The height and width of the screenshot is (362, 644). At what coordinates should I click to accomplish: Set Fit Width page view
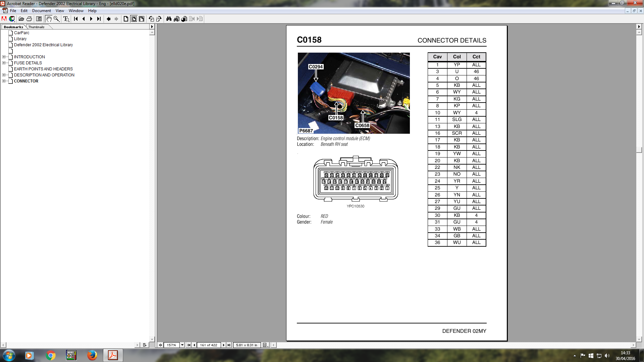(x=142, y=19)
